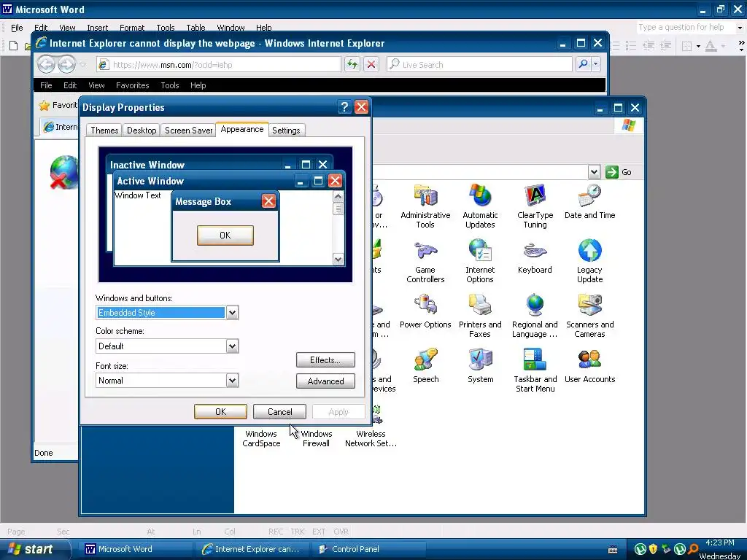Click Advanced button

pyautogui.click(x=325, y=381)
